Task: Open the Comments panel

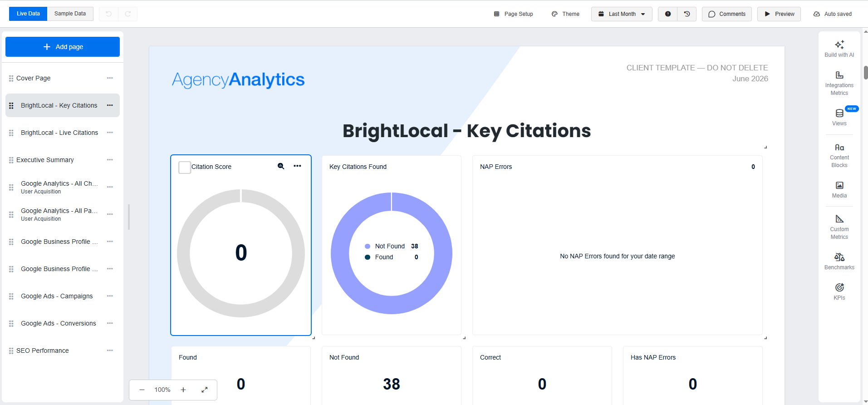Action: coord(727,14)
